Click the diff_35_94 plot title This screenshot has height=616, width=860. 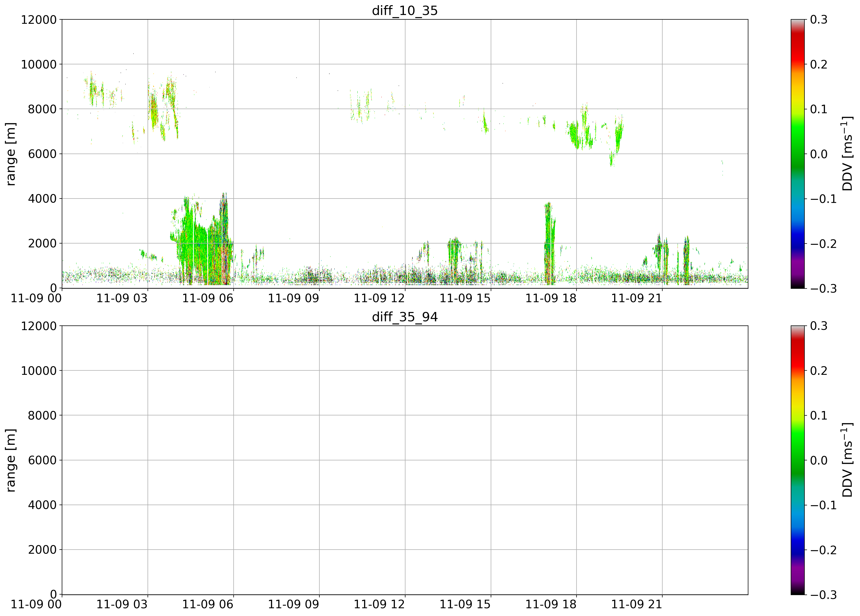405,317
